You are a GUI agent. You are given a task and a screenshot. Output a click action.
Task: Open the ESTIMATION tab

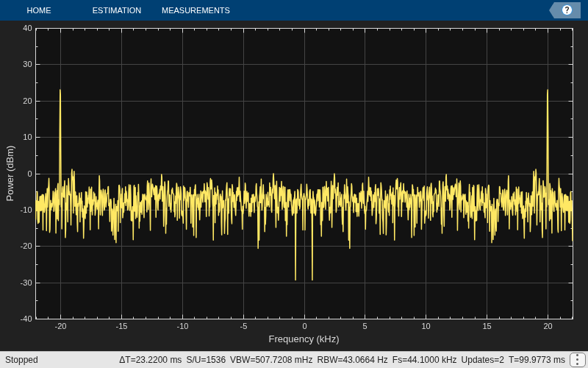(x=117, y=10)
